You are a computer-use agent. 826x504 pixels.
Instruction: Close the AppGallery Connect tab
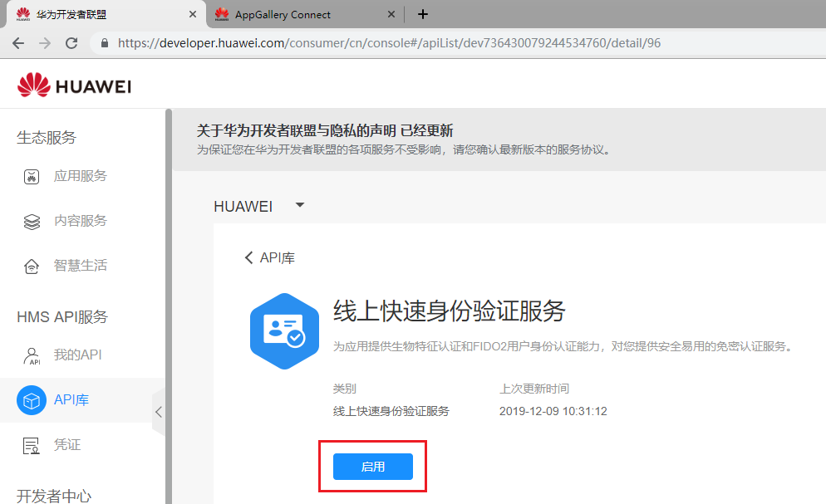click(392, 14)
